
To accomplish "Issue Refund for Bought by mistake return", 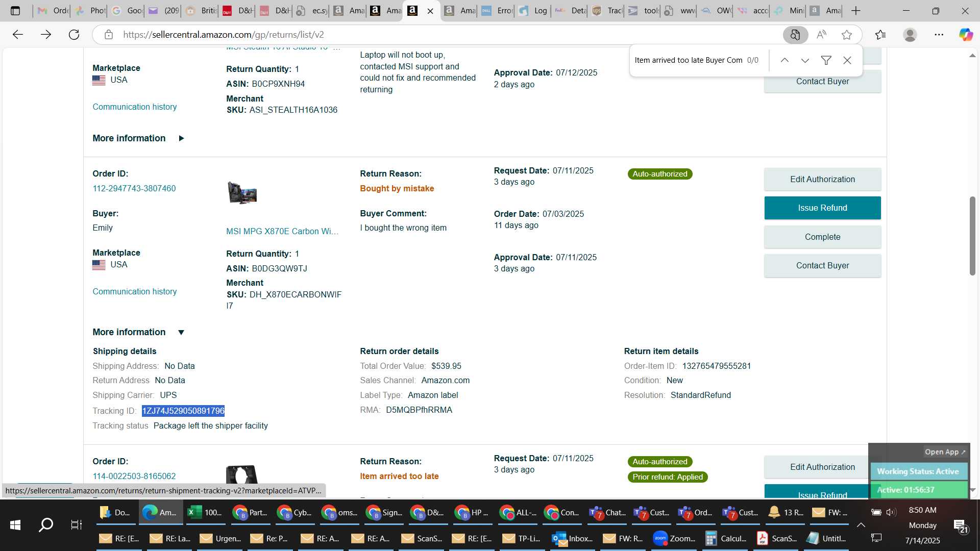I will point(822,208).
